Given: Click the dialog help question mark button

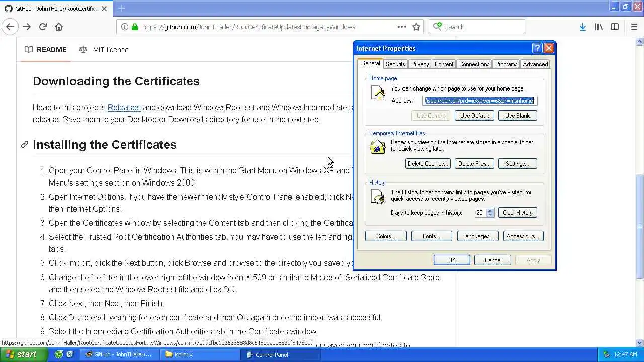Looking at the screenshot, I should 537,48.
